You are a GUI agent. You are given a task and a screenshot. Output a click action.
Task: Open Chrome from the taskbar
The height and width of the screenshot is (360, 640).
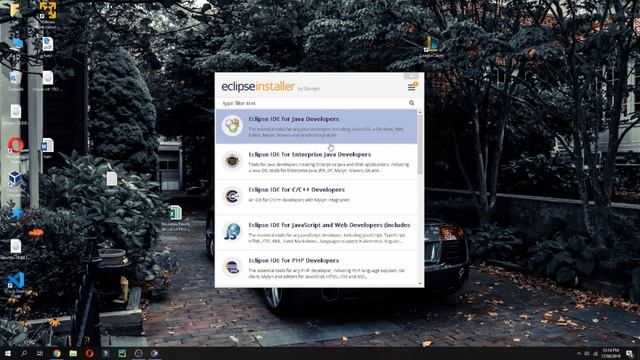tap(57, 353)
